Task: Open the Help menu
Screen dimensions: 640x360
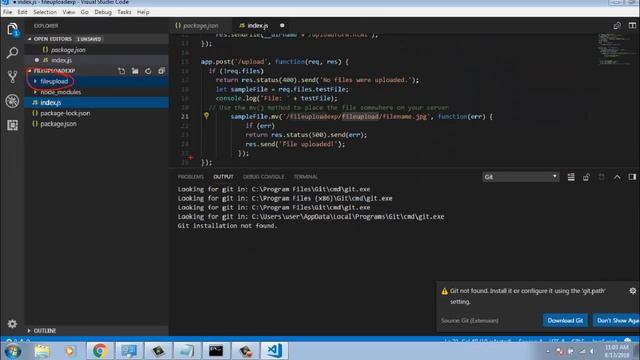Action: [143, 12]
